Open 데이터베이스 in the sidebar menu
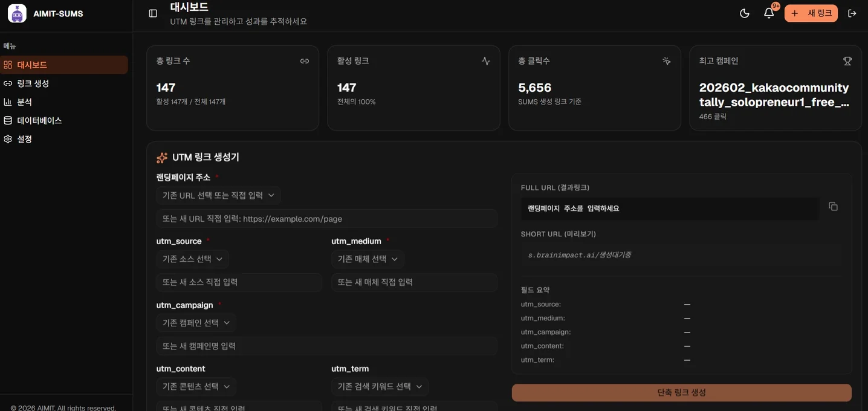This screenshot has width=868, height=411. (x=64, y=120)
